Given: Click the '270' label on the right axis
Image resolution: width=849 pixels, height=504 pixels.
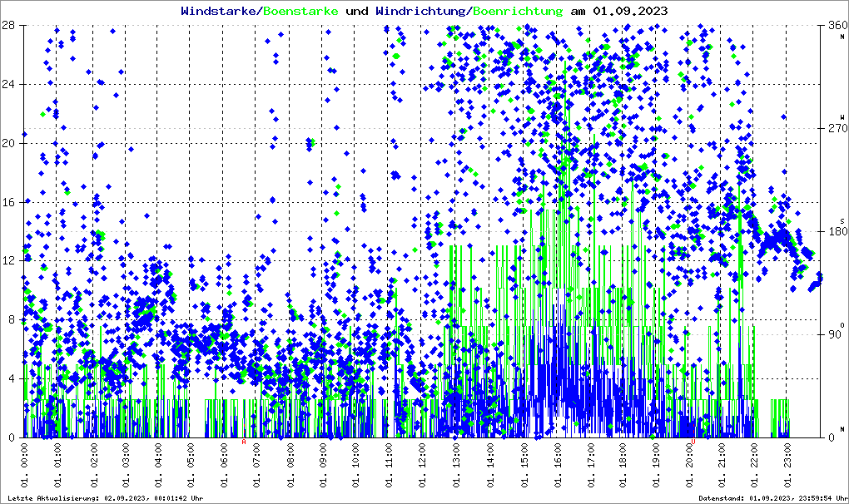Looking at the screenshot, I should pyautogui.click(x=838, y=129).
